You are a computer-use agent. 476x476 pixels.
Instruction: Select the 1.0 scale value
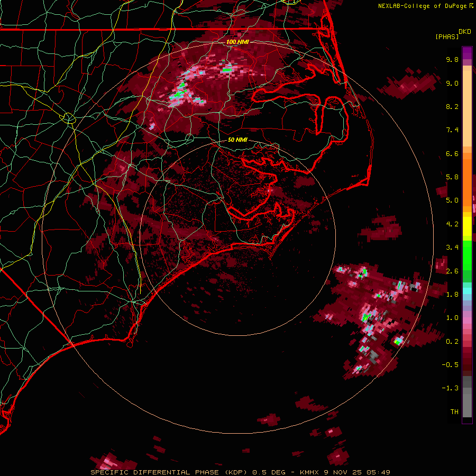(452, 318)
